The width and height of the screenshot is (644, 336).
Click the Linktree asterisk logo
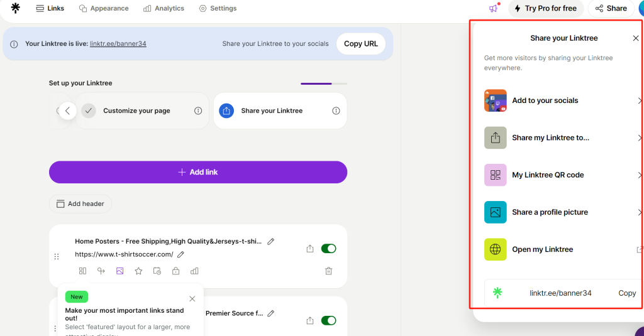click(16, 8)
